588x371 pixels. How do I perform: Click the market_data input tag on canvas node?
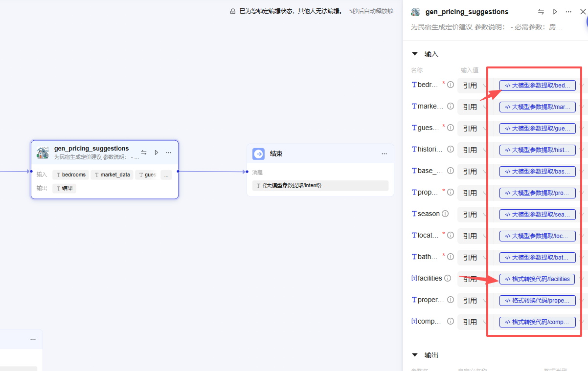pos(112,175)
